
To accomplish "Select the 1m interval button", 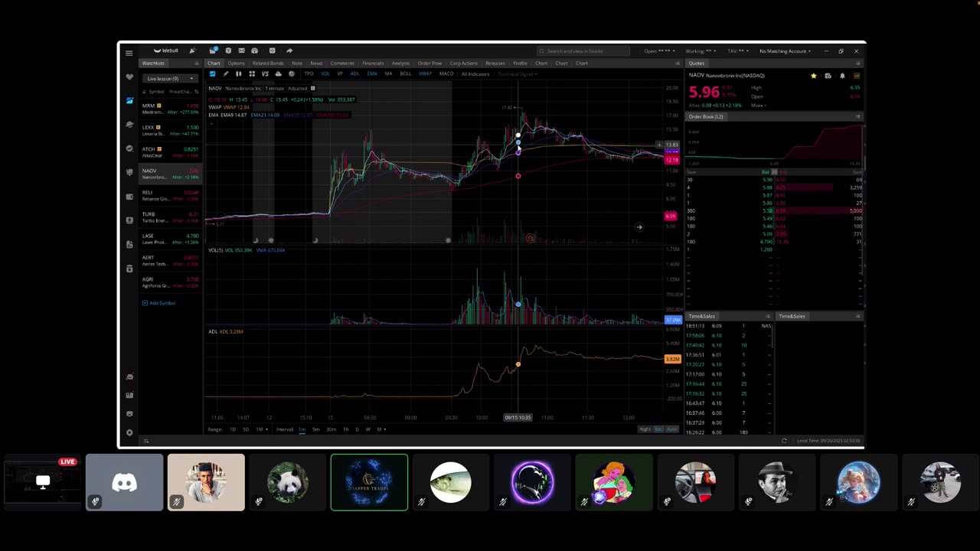I will 302,429.
